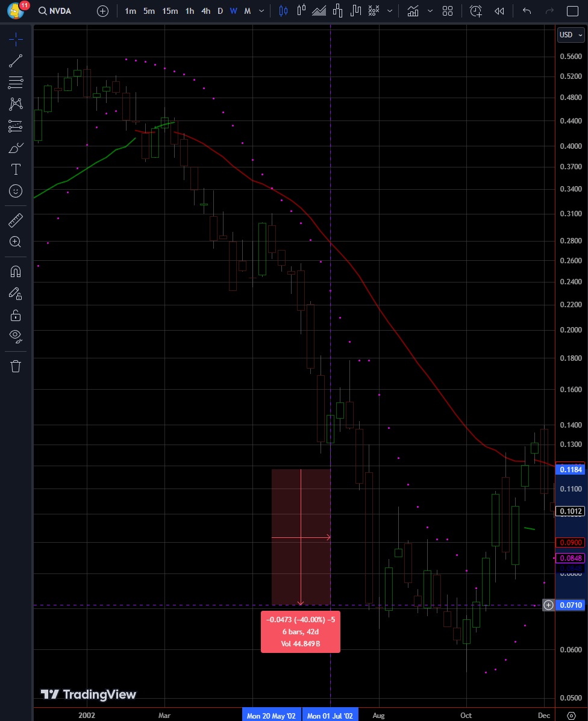Screen dimensions: 588x721
Task: Open chart settings gear at bottom right
Action: click(572, 716)
